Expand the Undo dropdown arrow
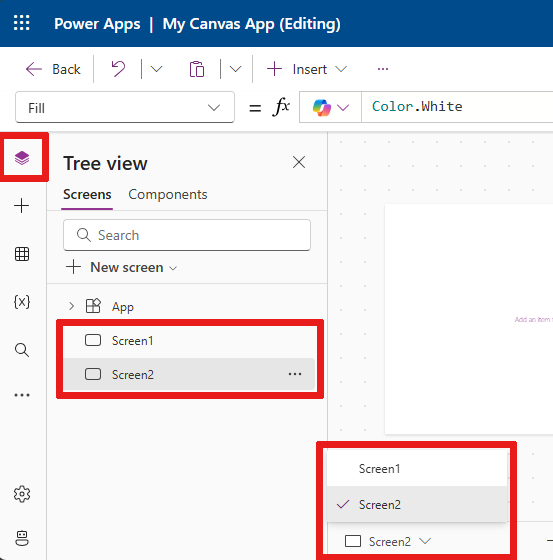Screen dimensions: 553x560 pos(156,69)
